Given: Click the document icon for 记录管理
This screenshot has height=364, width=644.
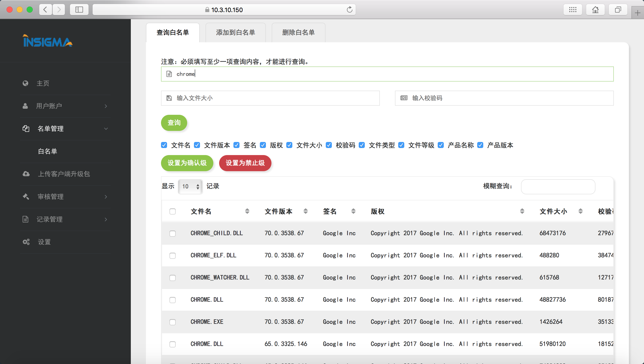Looking at the screenshot, I should (25, 219).
